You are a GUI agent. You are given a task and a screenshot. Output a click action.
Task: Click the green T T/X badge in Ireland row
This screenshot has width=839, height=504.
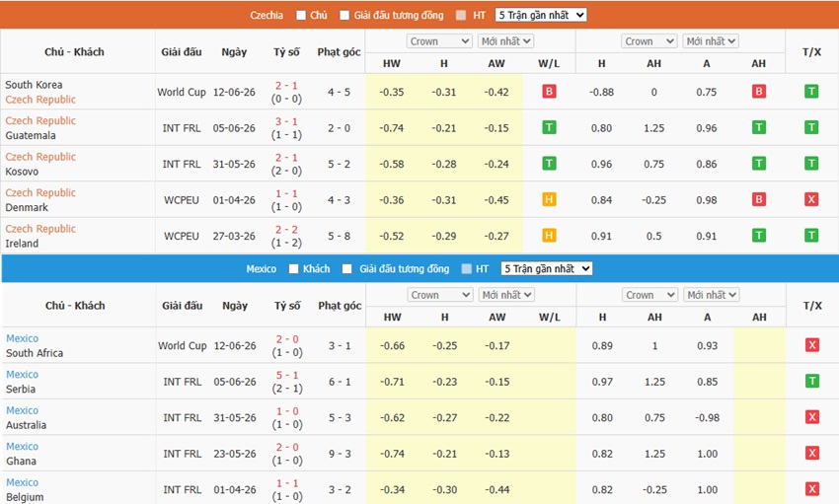(x=811, y=235)
